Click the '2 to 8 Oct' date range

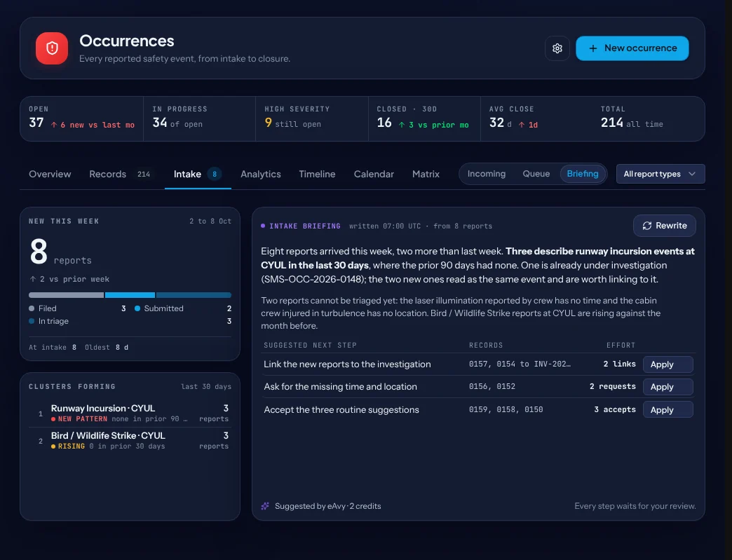[x=210, y=221]
